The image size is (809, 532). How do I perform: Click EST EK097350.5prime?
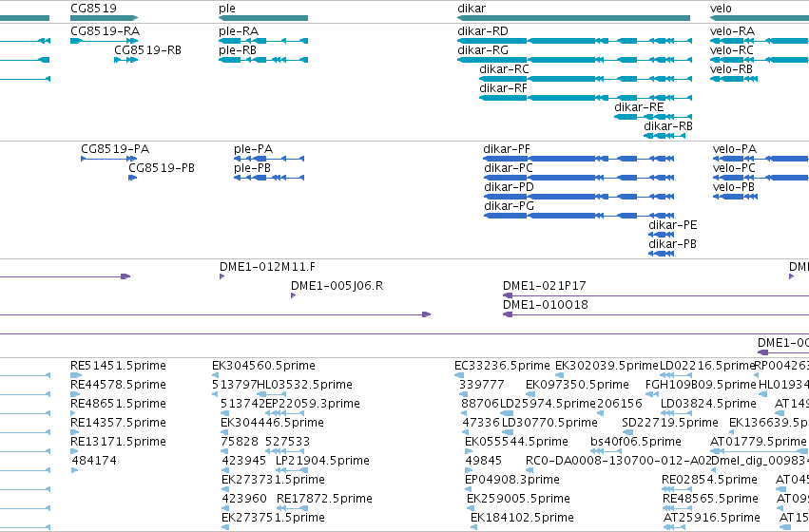click(x=530, y=394)
